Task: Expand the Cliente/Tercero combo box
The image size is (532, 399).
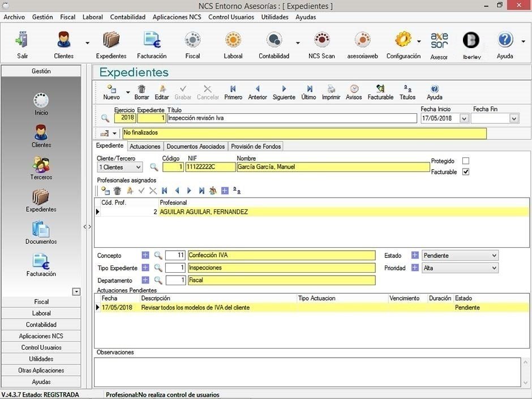Action: [x=138, y=168]
